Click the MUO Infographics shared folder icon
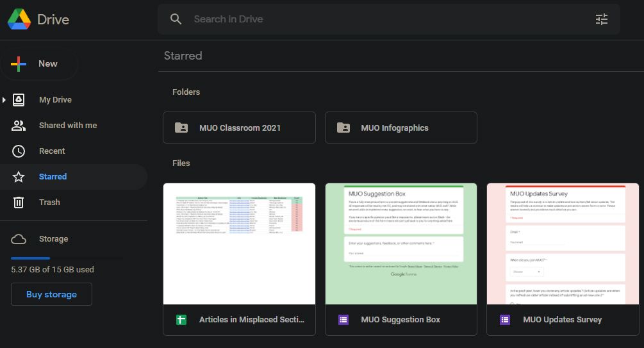This screenshot has width=644, height=348. pyautogui.click(x=343, y=128)
